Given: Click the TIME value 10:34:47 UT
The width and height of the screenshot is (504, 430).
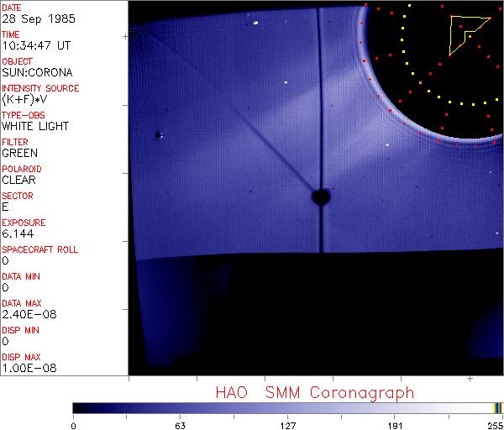Looking at the screenshot, I should 35,46.
